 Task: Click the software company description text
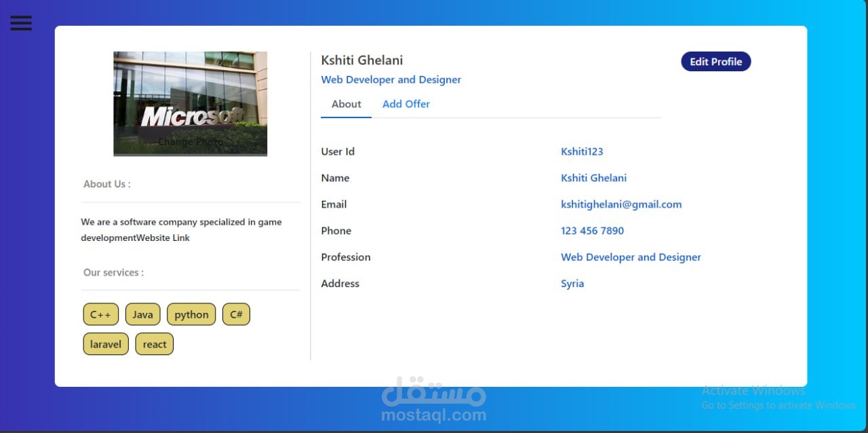click(x=181, y=229)
